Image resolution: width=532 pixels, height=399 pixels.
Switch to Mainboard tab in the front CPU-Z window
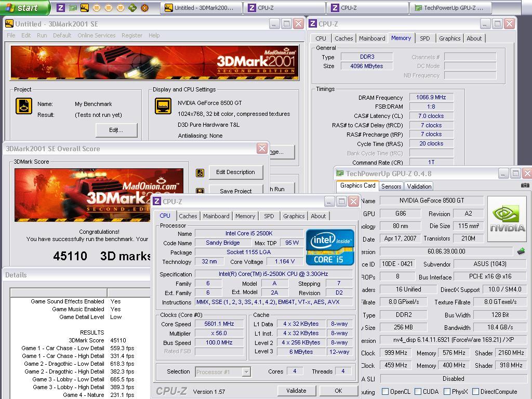pos(216,216)
